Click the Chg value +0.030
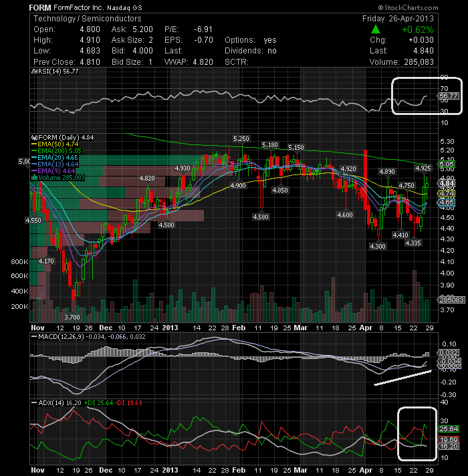Screen dimensions: 468x476 pos(421,40)
